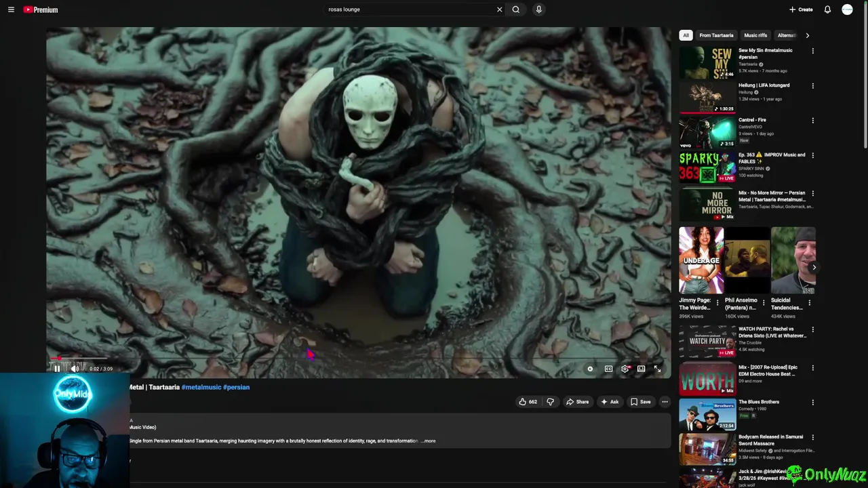Click the Ask button
Viewport: 868px width, 488px height.
(610, 402)
